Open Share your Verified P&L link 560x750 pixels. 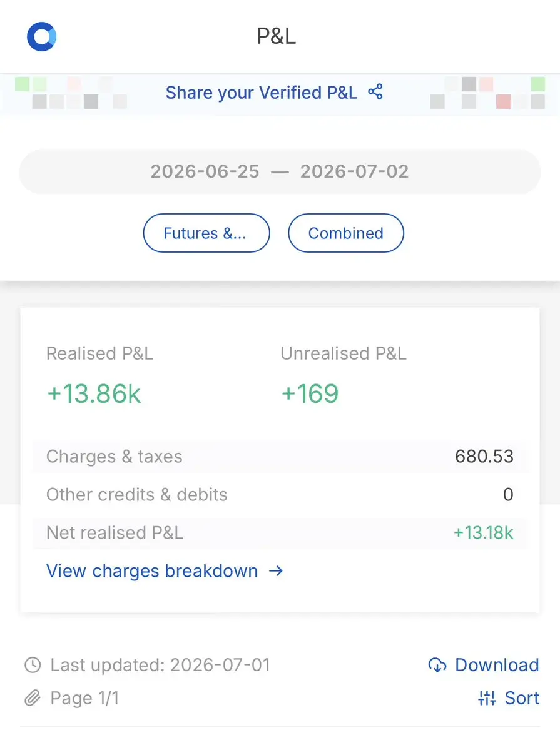tap(262, 93)
